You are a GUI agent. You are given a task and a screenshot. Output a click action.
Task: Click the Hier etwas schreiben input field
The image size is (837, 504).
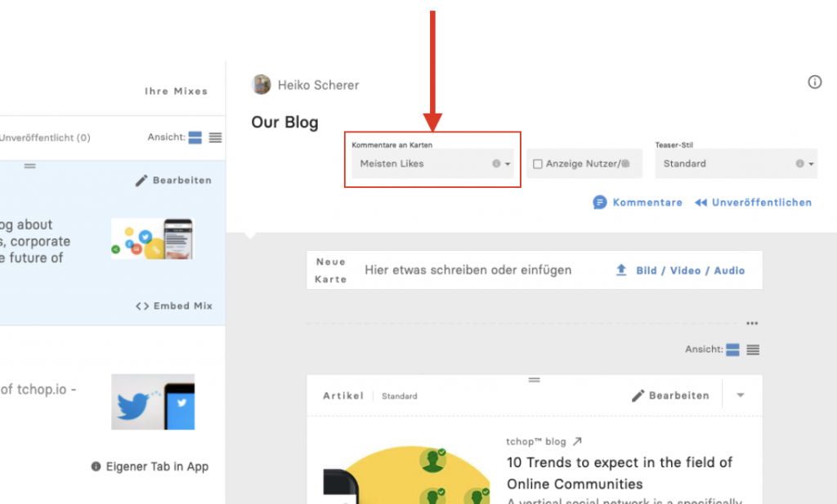point(468,270)
